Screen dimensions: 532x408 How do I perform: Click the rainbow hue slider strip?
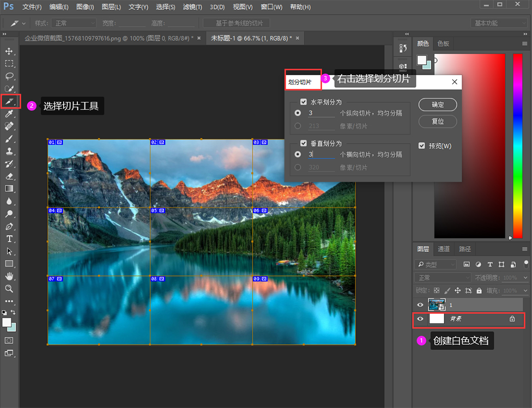coord(517,146)
